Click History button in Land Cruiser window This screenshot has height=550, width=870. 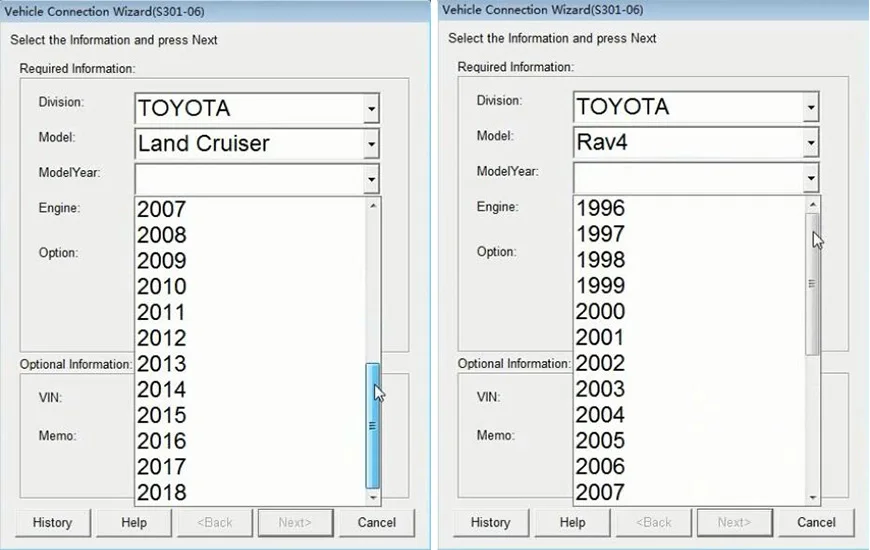[53, 523]
